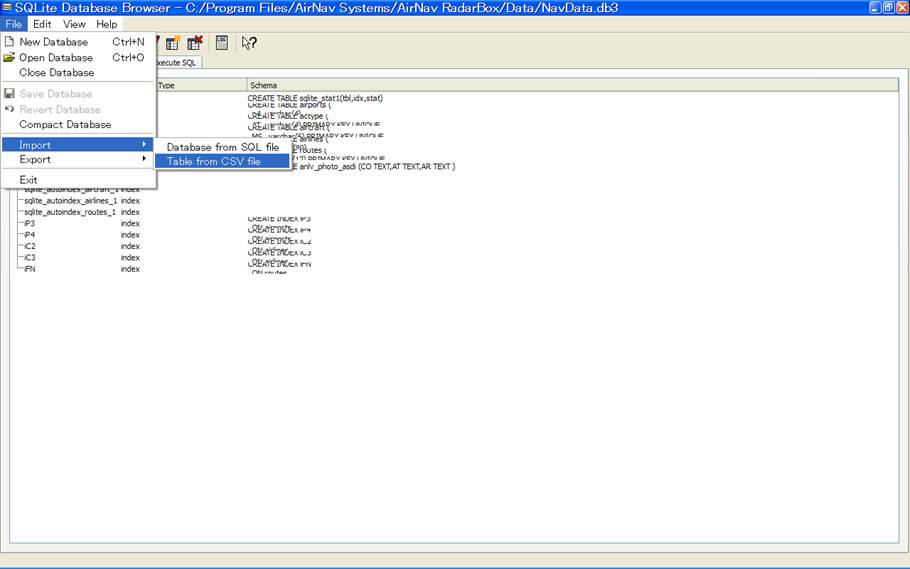Select the iP4 index row
The image size is (910, 569).
30,235
